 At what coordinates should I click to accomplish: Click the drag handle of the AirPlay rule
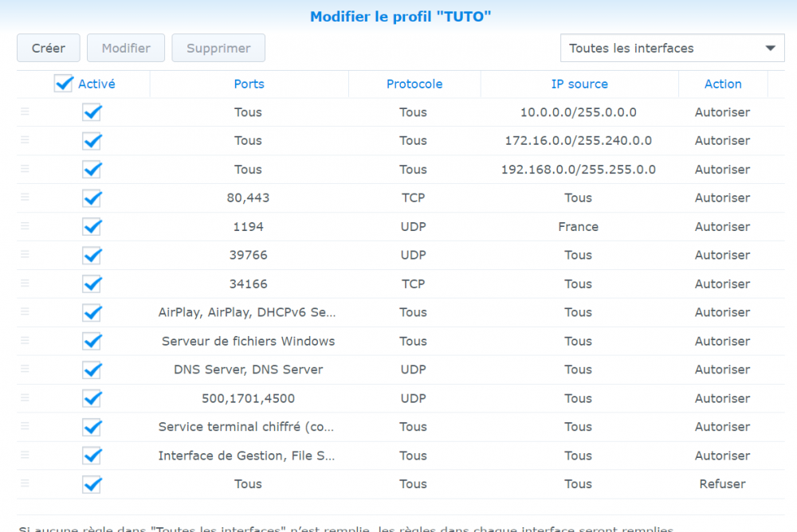(x=25, y=311)
